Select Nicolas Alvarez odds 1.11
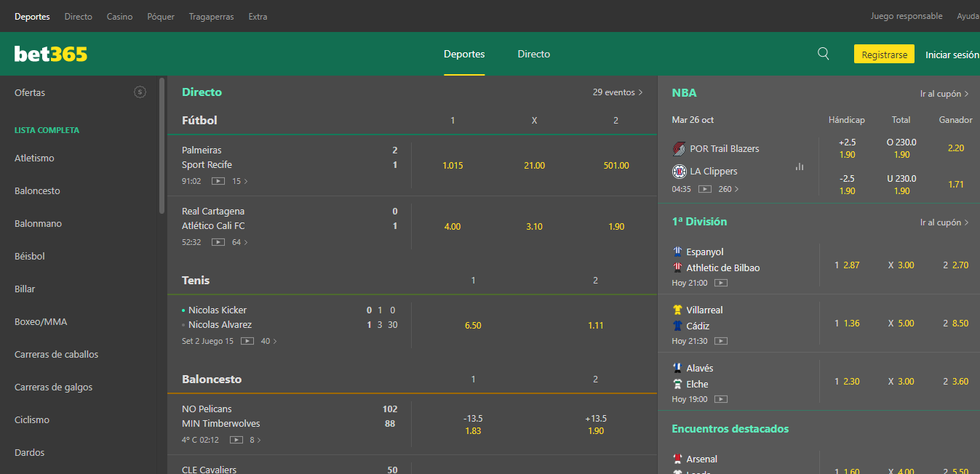 click(x=595, y=325)
